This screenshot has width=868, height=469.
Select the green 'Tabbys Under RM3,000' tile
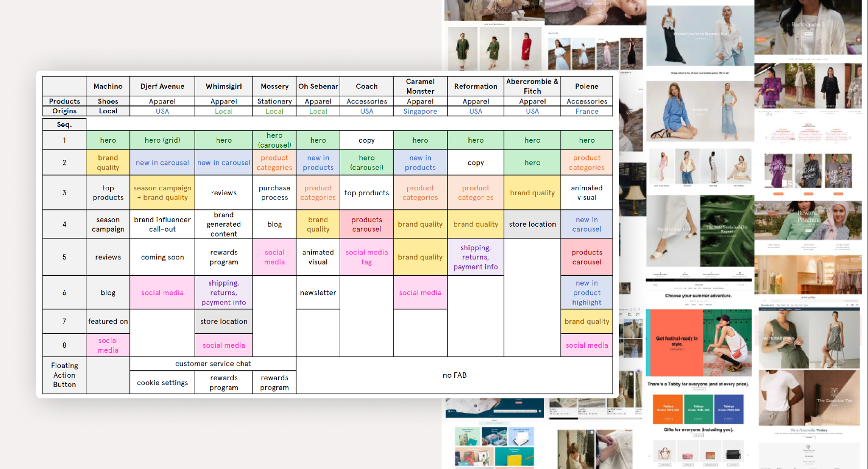coord(698,409)
